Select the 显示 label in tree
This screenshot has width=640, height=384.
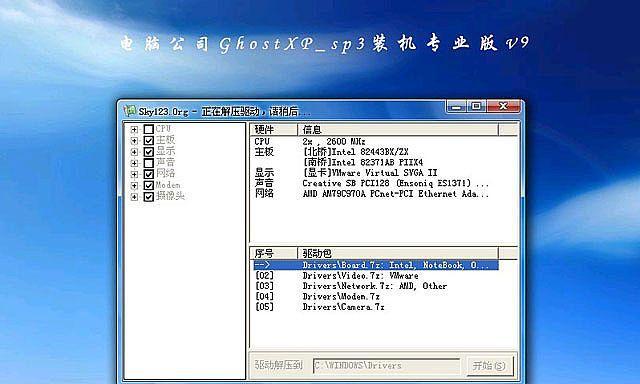(x=165, y=151)
